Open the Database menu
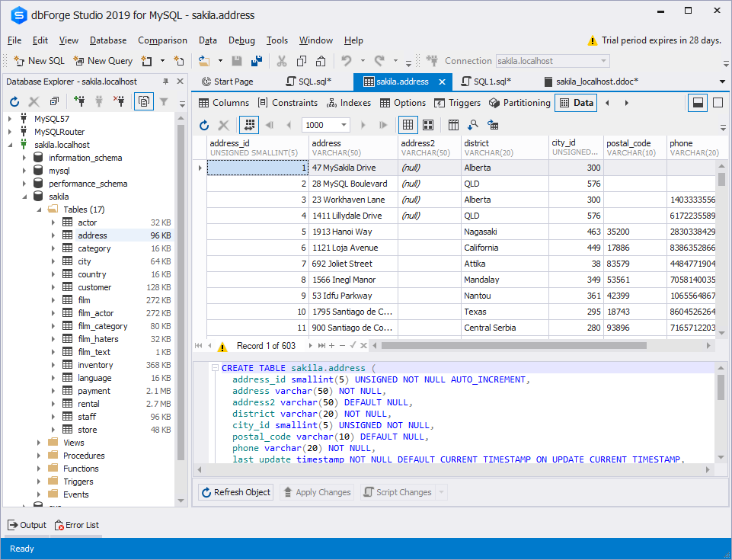This screenshot has width=732, height=560. pos(108,40)
